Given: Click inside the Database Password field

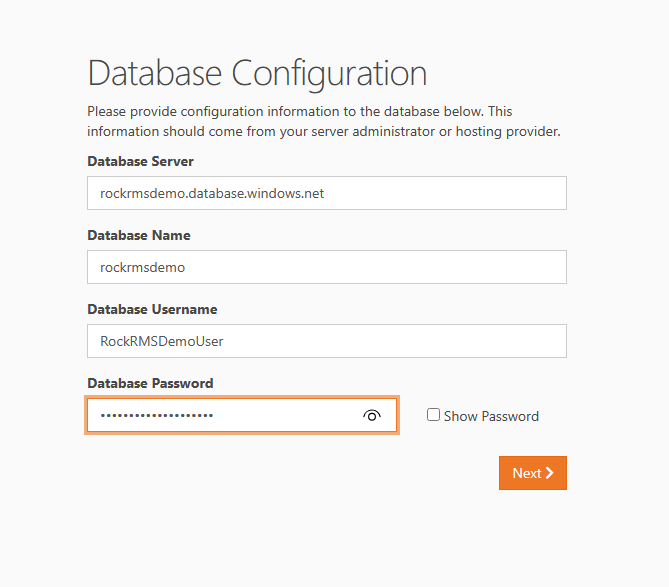Looking at the screenshot, I should pos(280,416).
